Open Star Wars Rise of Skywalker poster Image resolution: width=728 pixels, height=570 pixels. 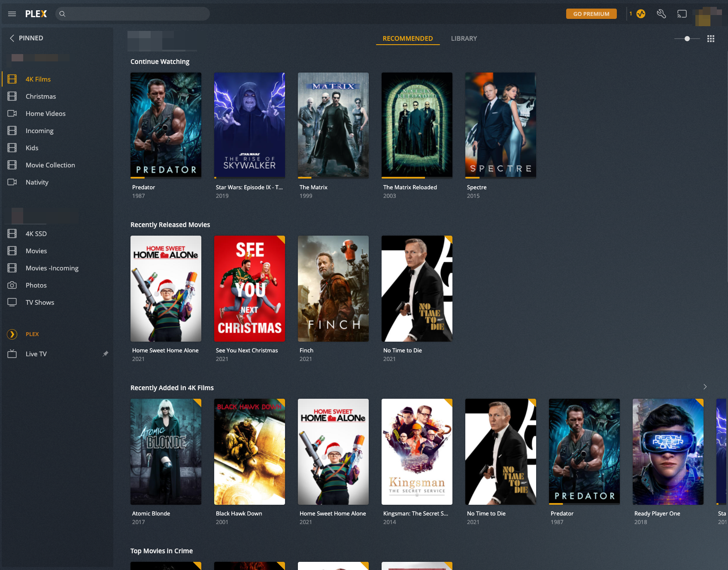pyautogui.click(x=249, y=125)
